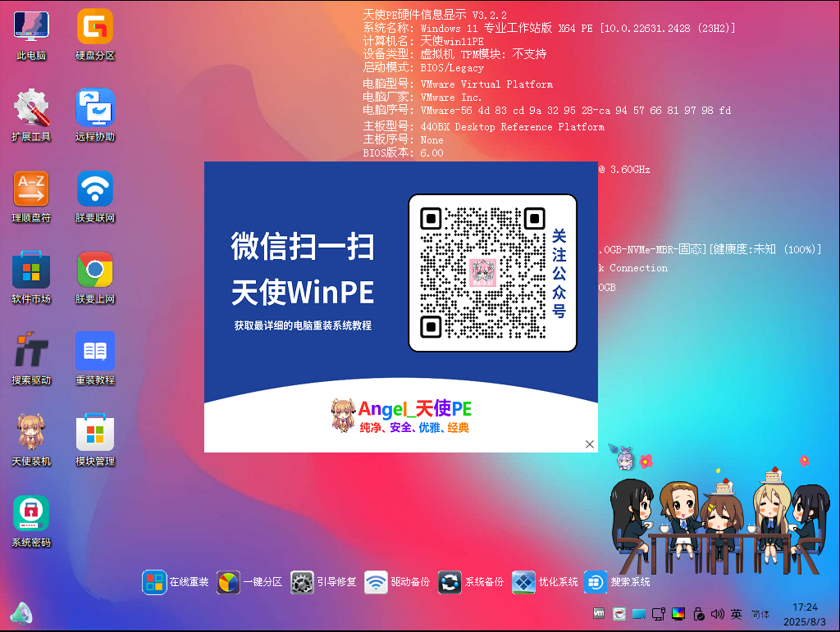This screenshot has width=840, height=632.
Task: Click the VMware tools tray icon
Action: [x=599, y=614]
